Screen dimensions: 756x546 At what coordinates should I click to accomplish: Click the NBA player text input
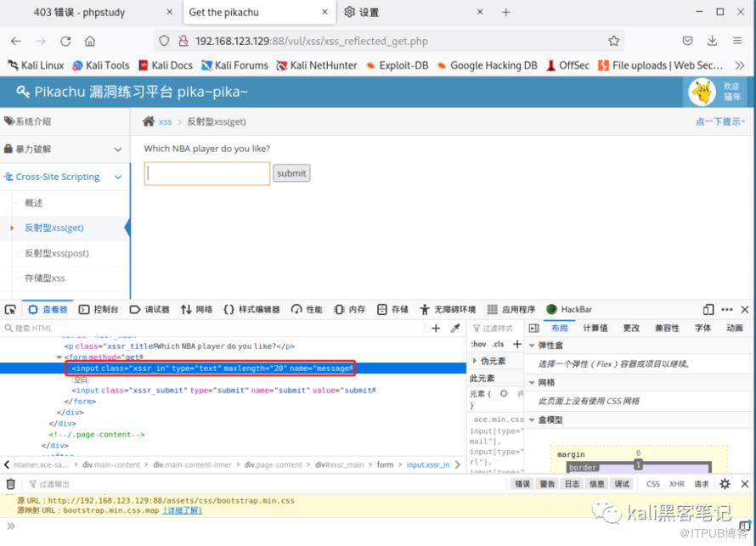pyautogui.click(x=207, y=173)
